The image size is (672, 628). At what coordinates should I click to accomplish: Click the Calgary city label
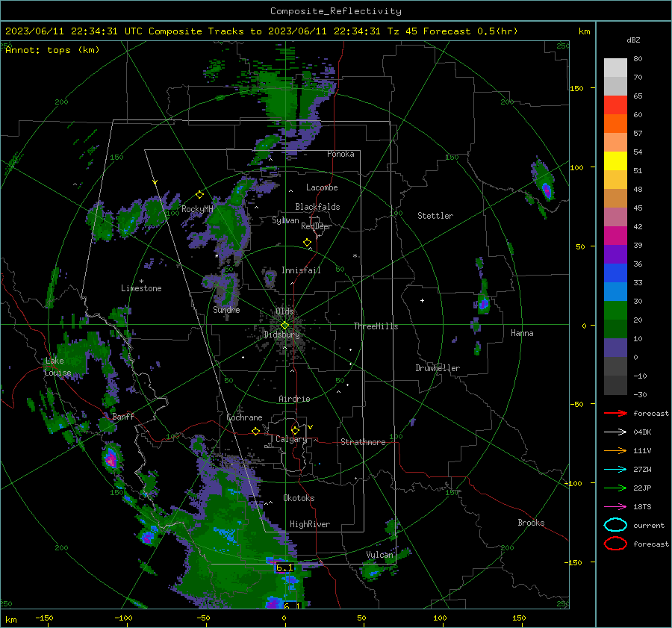coord(291,439)
